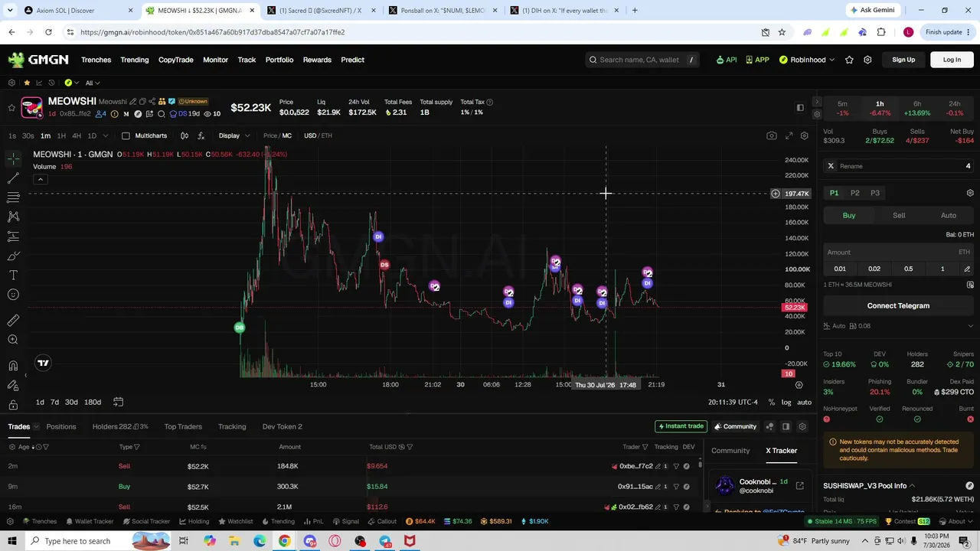Select the trend line drawing tool
This screenshot has width=980, height=551.
(13, 178)
